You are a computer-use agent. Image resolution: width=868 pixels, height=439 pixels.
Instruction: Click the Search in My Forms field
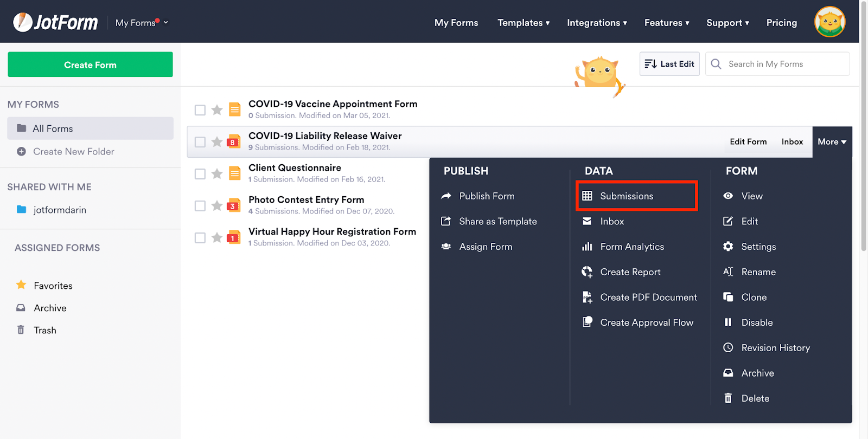785,64
